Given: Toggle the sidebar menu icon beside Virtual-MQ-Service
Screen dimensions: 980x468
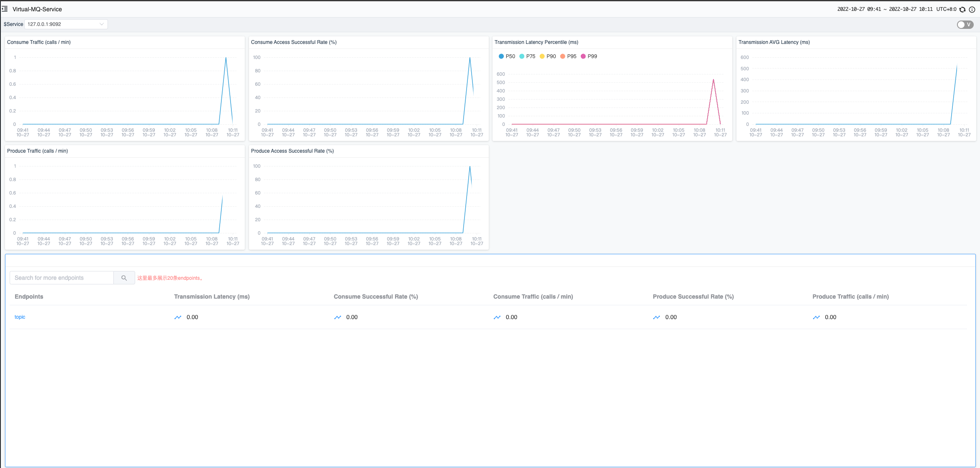Looking at the screenshot, I should (5, 9).
